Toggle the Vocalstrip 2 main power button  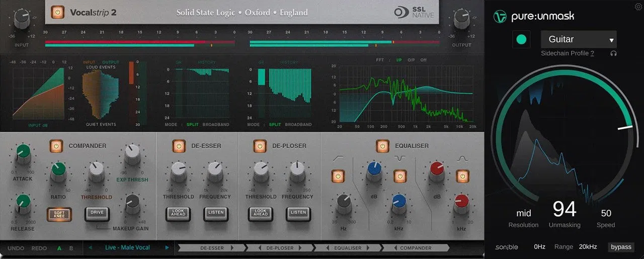pos(58,12)
